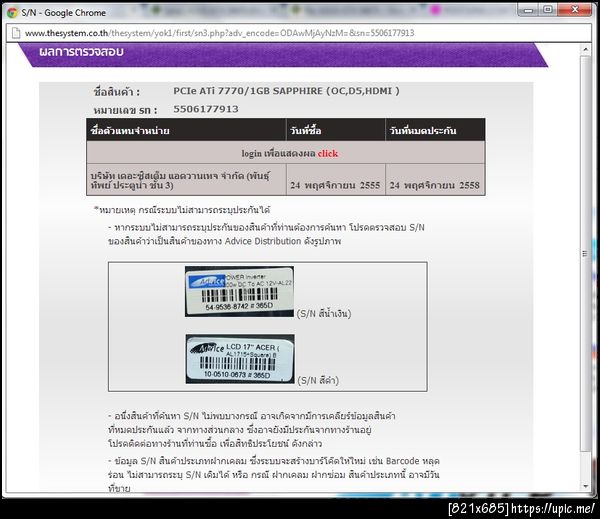Click the "ชื่อตัวแทนจำหน่าย" column header
This screenshot has height=519, width=600.
click(x=186, y=130)
